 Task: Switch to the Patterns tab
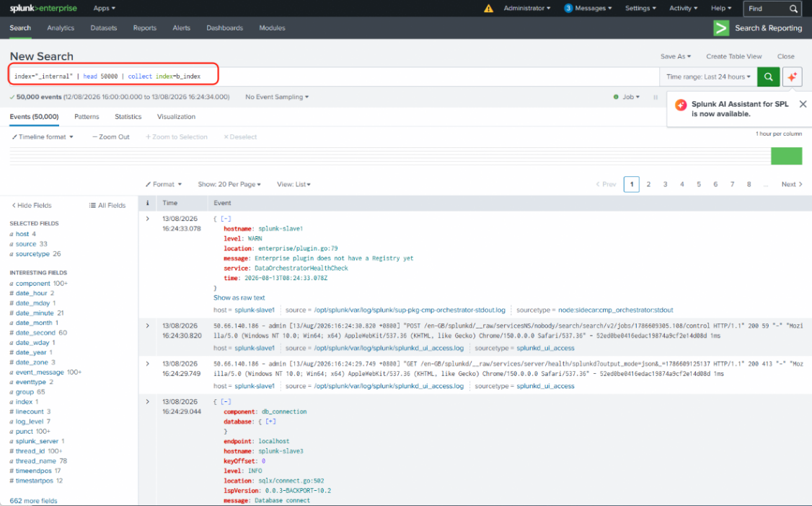87,117
